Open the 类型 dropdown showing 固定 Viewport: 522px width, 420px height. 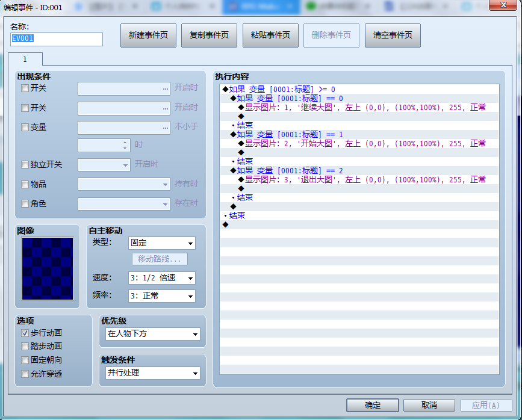click(162, 243)
